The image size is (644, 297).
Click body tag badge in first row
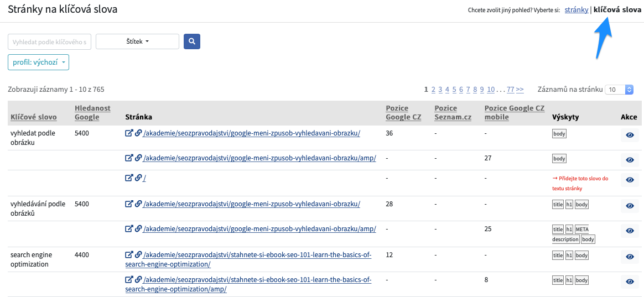click(x=559, y=134)
